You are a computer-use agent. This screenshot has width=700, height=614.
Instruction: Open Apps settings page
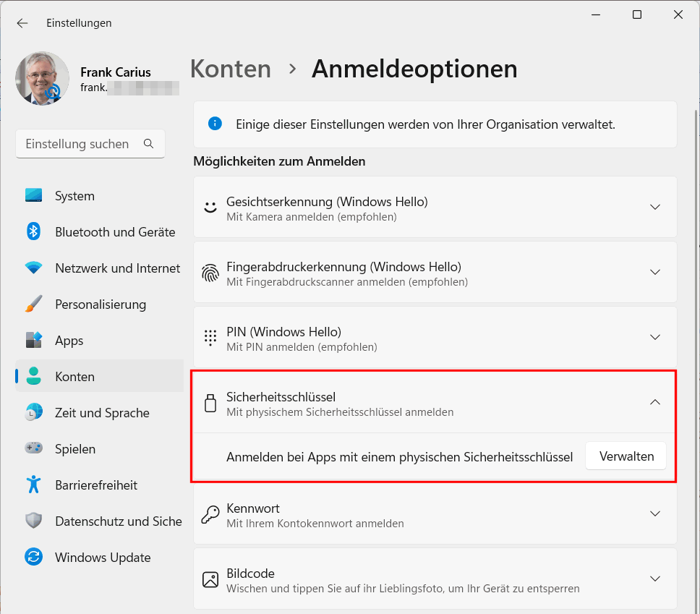[x=100, y=341]
